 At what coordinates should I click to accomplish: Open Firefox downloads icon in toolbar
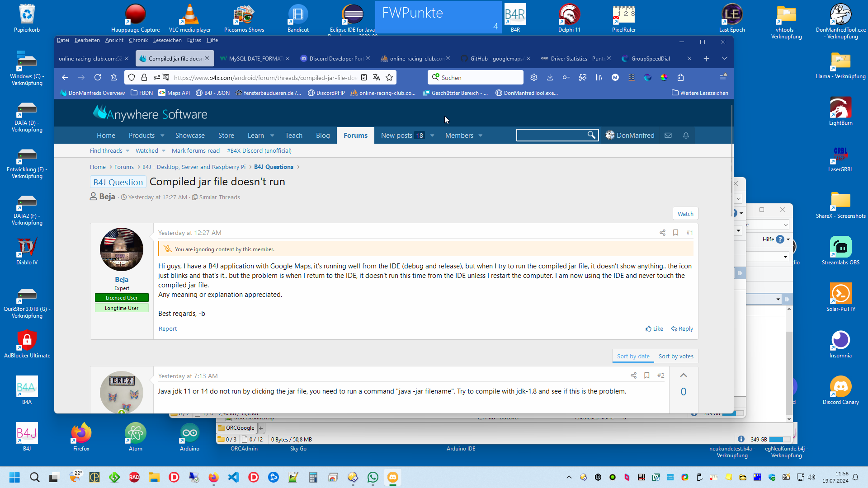pos(550,78)
